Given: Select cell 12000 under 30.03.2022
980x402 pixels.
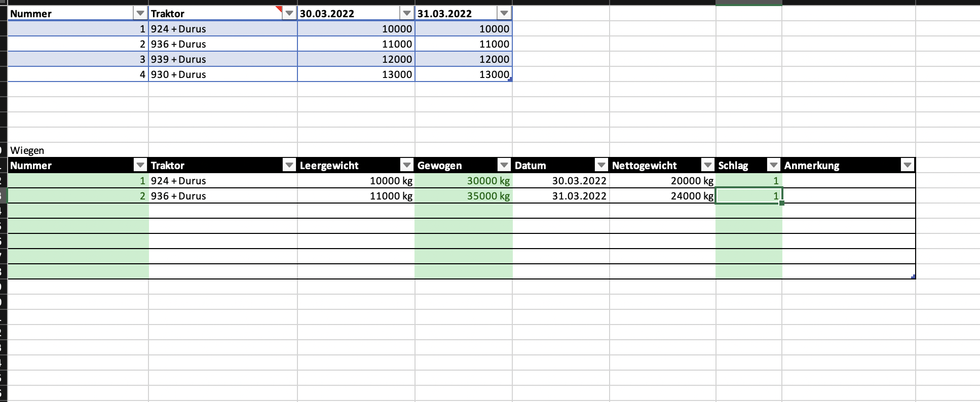Looking at the screenshot, I should pyautogui.click(x=356, y=59).
